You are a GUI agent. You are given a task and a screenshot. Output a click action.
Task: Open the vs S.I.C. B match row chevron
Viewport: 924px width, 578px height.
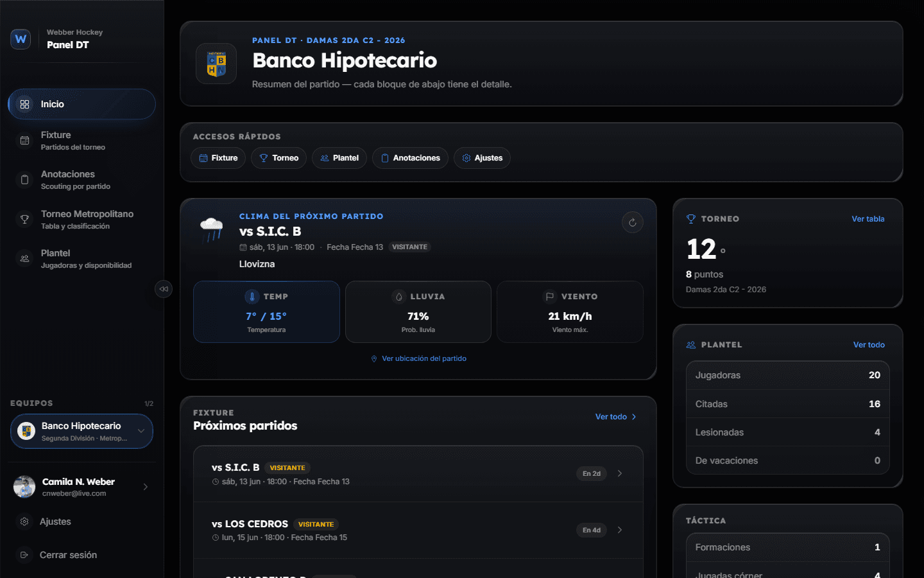click(x=620, y=473)
